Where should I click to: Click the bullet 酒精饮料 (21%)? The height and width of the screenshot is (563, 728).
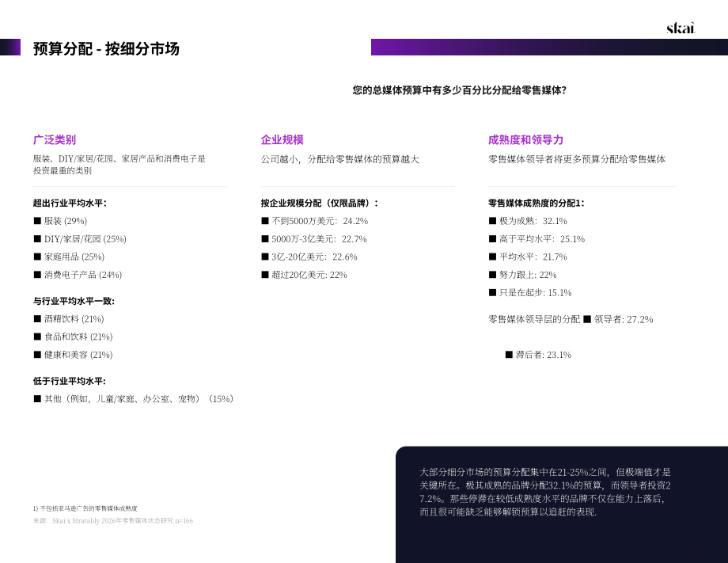69,319
